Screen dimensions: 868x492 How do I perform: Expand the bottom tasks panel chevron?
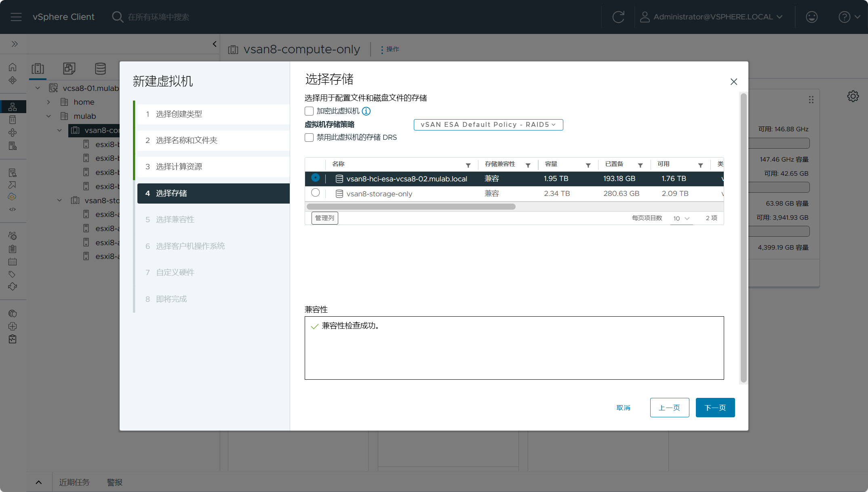(39, 482)
